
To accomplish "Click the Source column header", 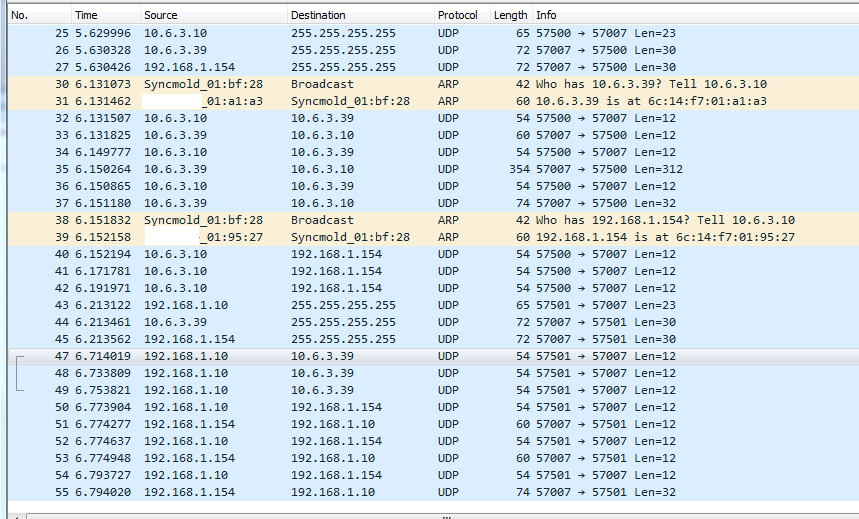I will [x=214, y=15].
